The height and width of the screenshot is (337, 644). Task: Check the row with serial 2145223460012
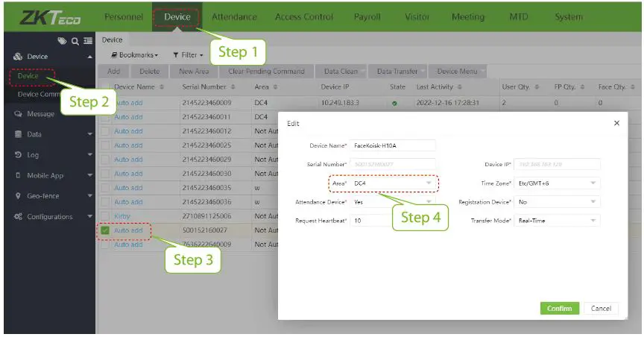(105, 131)
